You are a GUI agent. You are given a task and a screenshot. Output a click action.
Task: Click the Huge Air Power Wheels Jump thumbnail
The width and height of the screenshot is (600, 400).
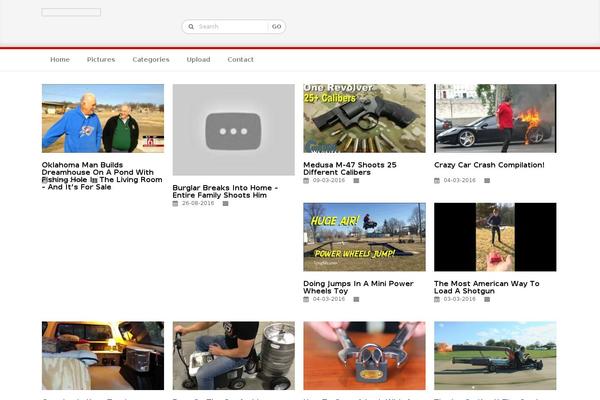tap(365, 237)
